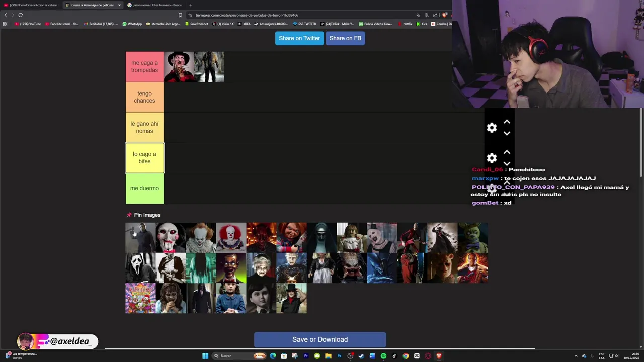Click 'le gano ahí nomas' tier label
The image size is (644, 362).
pos(144,128)
